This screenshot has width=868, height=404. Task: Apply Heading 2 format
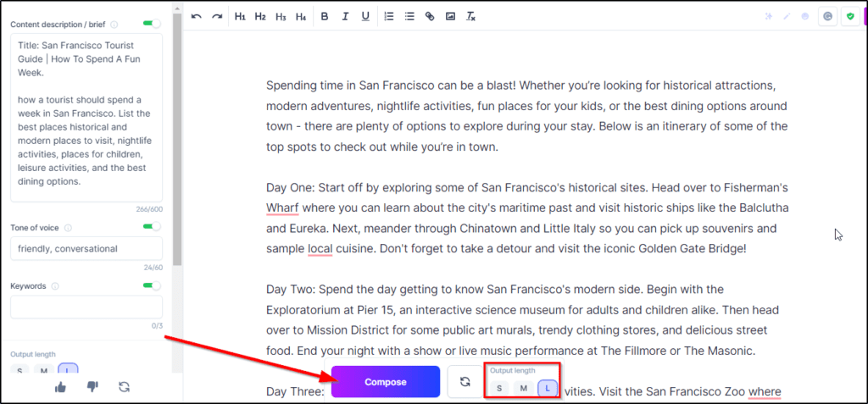[x=260, y=16]
